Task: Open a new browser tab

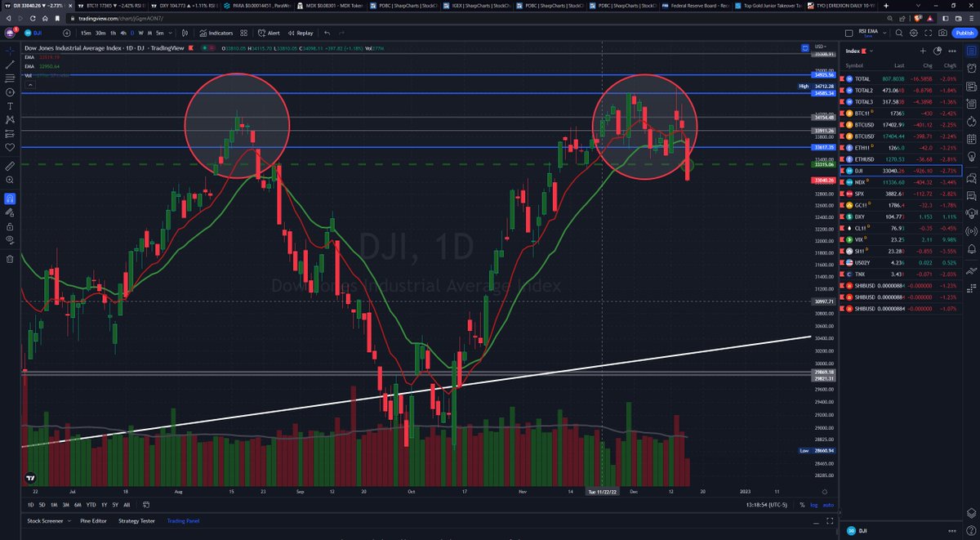Action: coord(886,6)
